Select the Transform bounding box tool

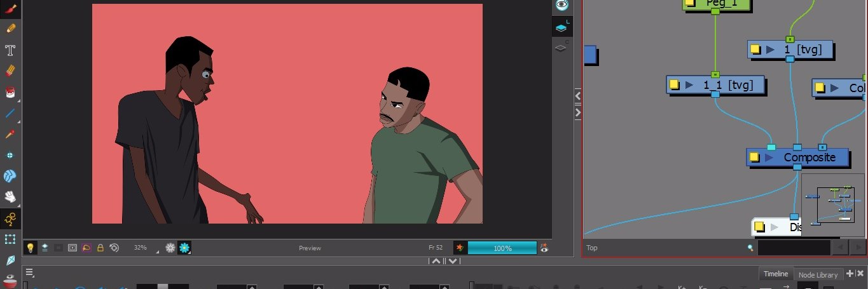pyautogui.click(x=10, y=239)
